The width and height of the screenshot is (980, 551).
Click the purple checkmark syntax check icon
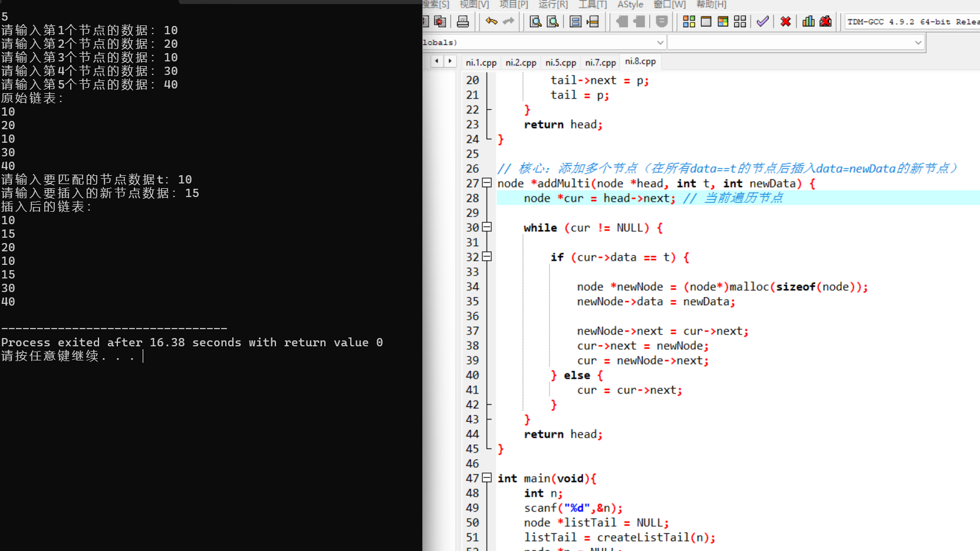762,22
